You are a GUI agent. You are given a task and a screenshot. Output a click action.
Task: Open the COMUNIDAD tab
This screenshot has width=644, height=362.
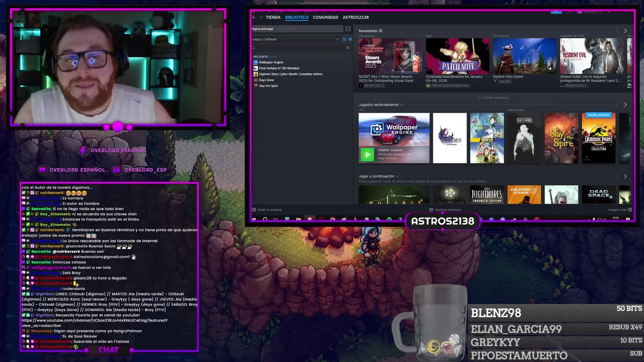pos(326,17)
